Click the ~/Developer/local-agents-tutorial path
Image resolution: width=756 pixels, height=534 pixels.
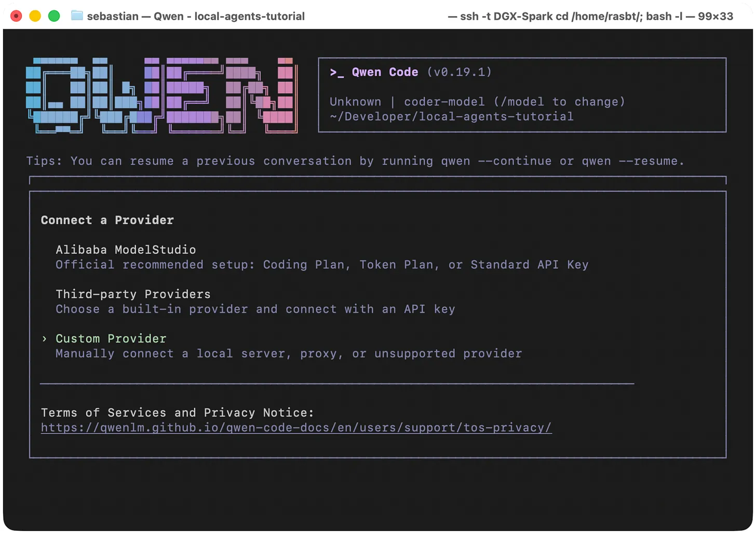pyautogui.click(x=452, y=116)
